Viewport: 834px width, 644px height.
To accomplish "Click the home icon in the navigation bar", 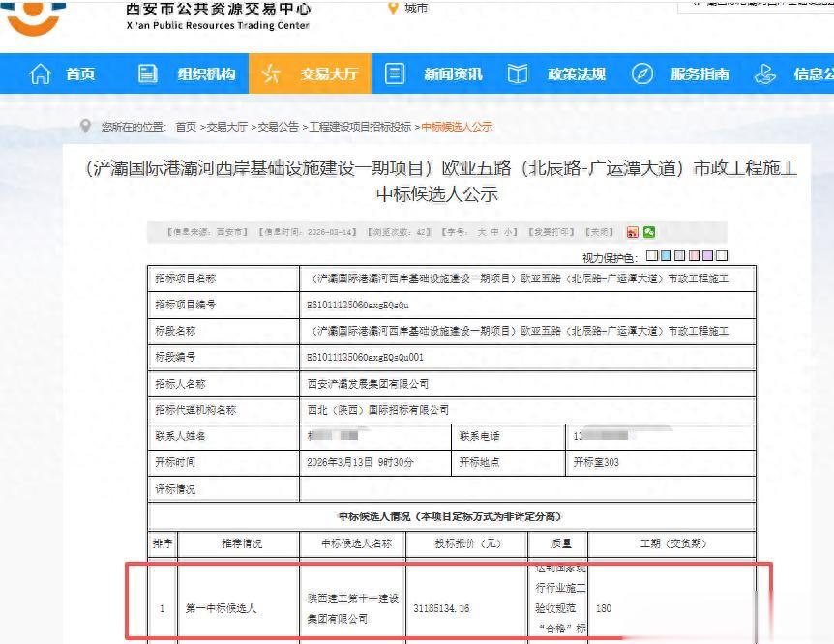I will tap(41, 73).
